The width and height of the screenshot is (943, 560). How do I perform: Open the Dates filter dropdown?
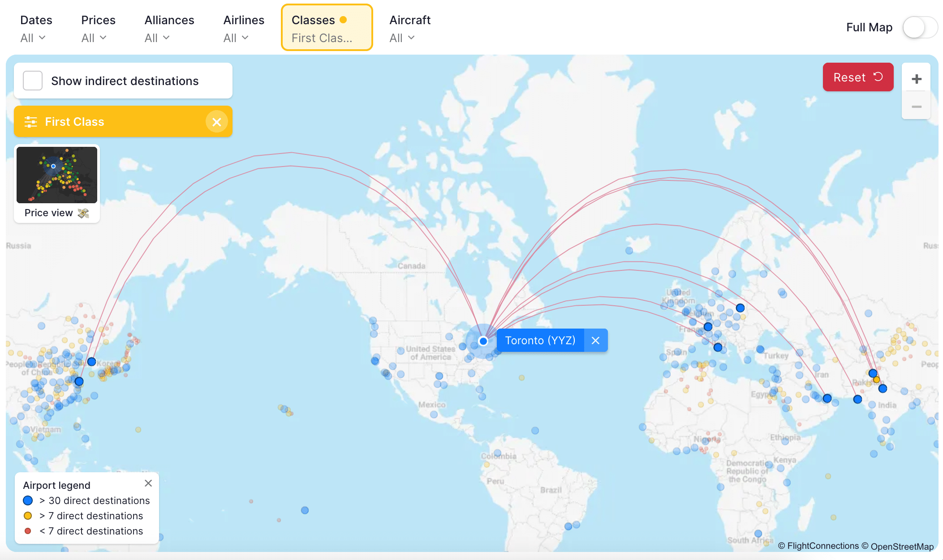click(33, 29)
